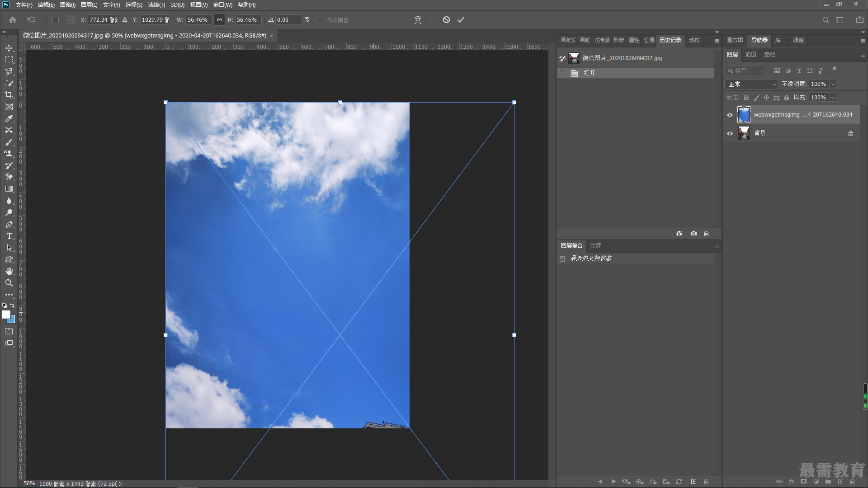Select the Gradient tool
The width and height of the screenshot is (868, 488).
point(9,189)
